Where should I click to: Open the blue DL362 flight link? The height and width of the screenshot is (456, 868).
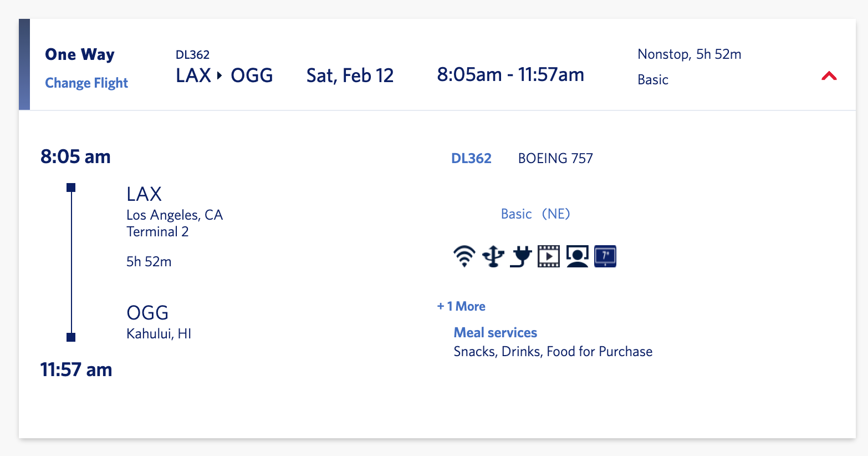click(x=471, y=159)
